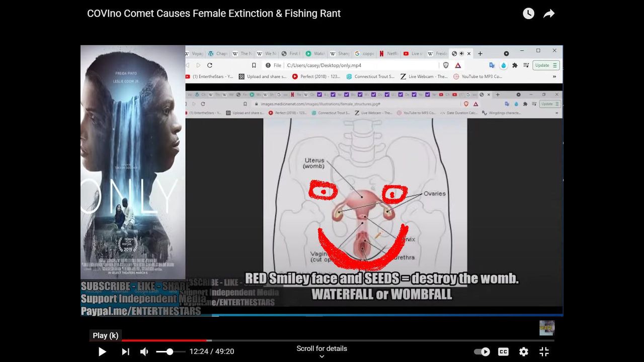Click the 12:24 / 49:20 time display

(x=212, y=352)
